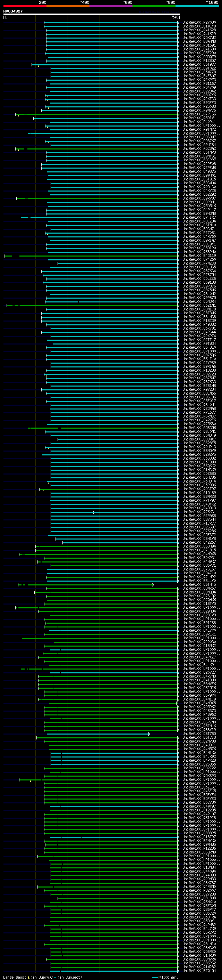Image resolution: width=222 pixels, height=980 pixels.
Task: Open hit UniRef100_Q68H94
Action: pyautogui.click(x=199, y=547)
